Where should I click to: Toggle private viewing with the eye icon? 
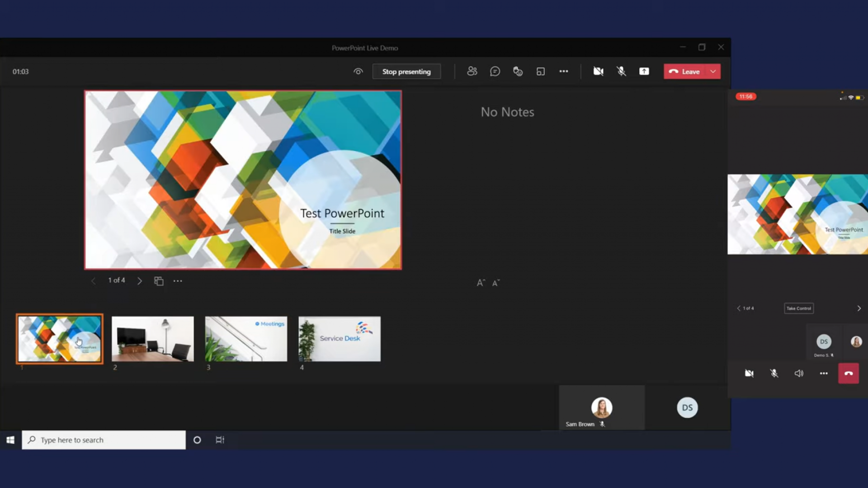[x=358, y=71]
